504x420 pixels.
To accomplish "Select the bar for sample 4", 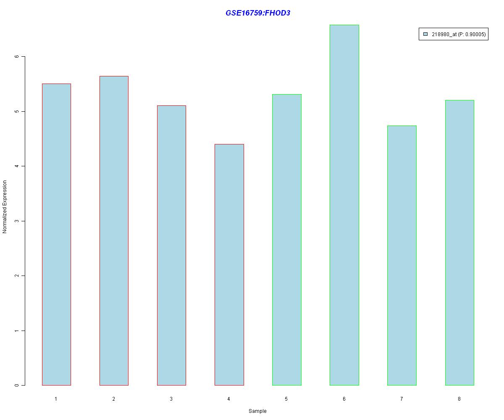I will pos(229,265).
